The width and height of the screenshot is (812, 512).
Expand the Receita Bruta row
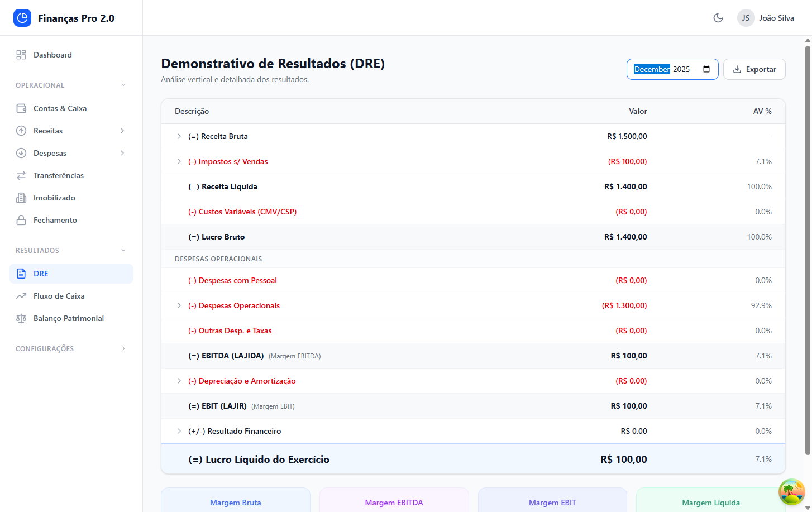(x=179, y=136)
